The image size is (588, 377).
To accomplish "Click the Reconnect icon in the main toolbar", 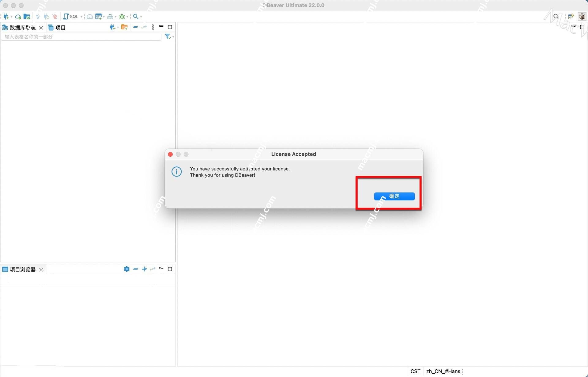I will (x=47, y=17).
